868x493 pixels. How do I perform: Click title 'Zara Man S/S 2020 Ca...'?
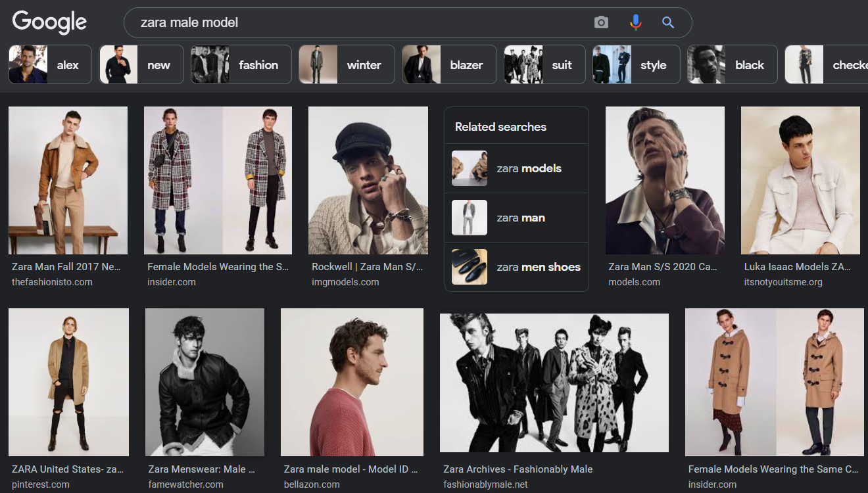pos(663,267)
